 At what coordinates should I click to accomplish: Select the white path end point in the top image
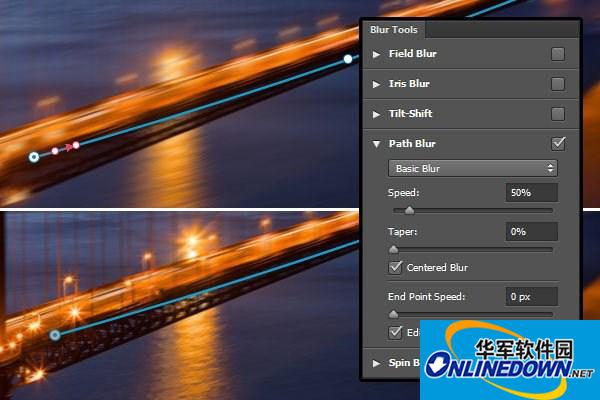pos(348,59)
